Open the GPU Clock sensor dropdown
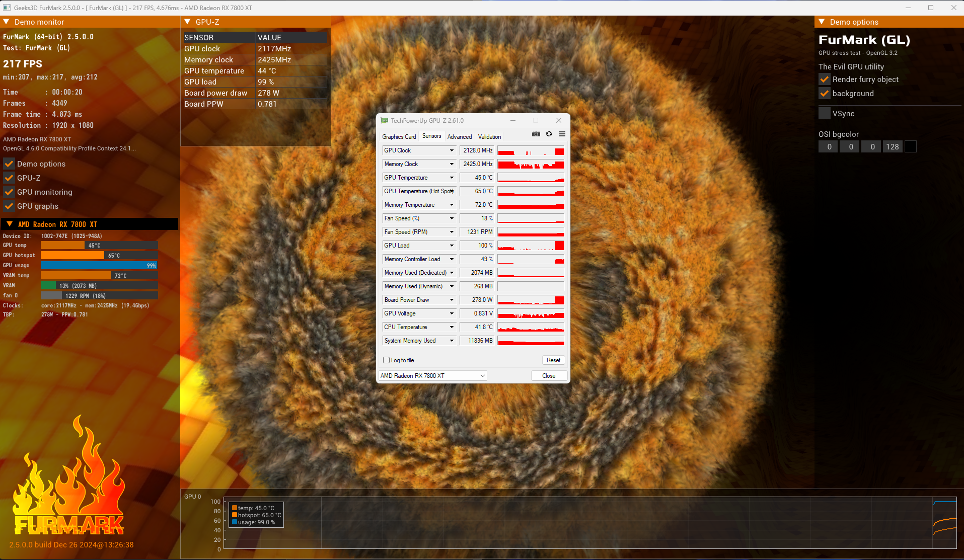Viewport: 964px width, 560px height. (452, 150)
